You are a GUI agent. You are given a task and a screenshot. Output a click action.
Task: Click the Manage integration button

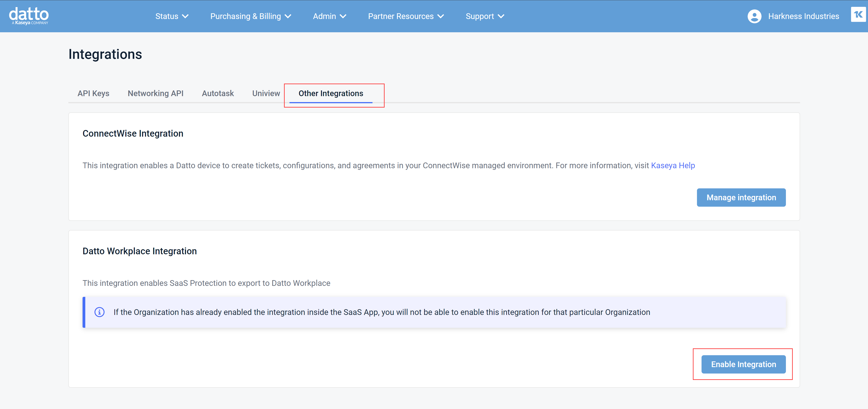click(x=741, y=198)
